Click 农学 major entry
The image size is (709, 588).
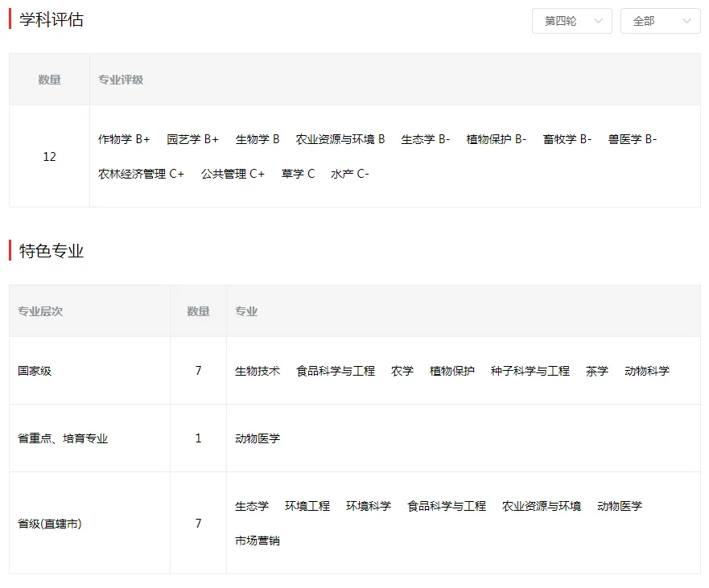(402, 371)
